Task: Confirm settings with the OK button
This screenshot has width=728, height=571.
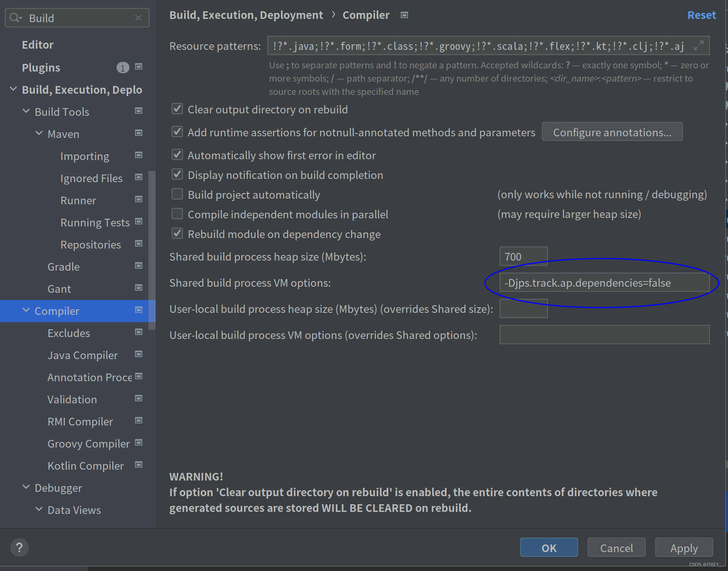Action: (x=549, y=548)
